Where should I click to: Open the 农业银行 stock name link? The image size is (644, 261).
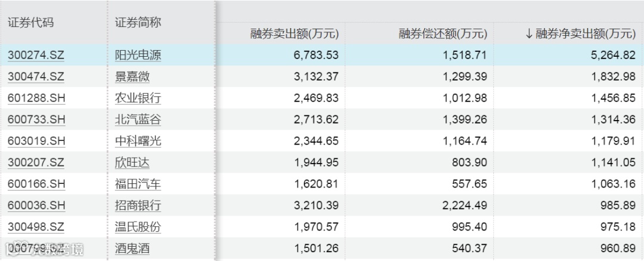pyautogui.click(x=138, y=99)
